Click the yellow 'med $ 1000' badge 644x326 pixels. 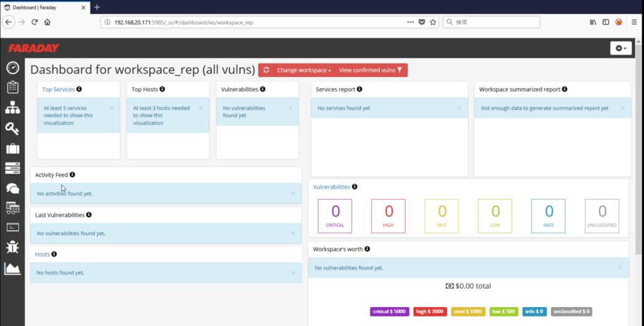point(468,312)
